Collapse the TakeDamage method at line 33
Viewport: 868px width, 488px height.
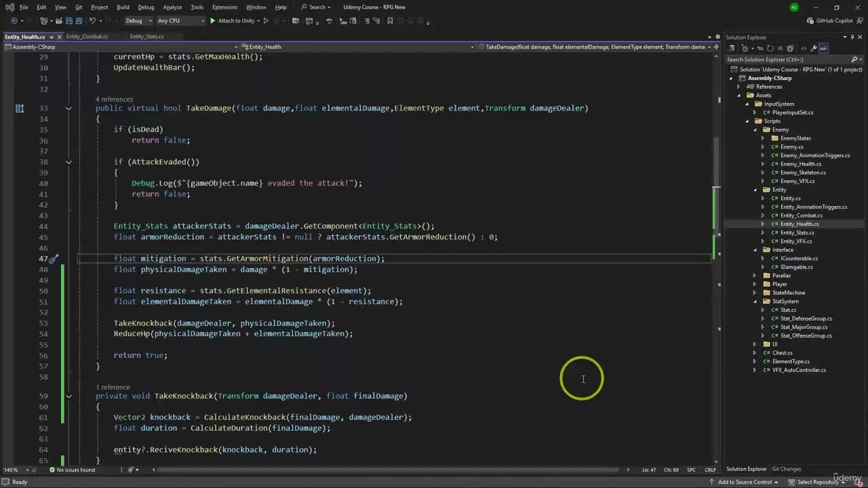(68, 108)
